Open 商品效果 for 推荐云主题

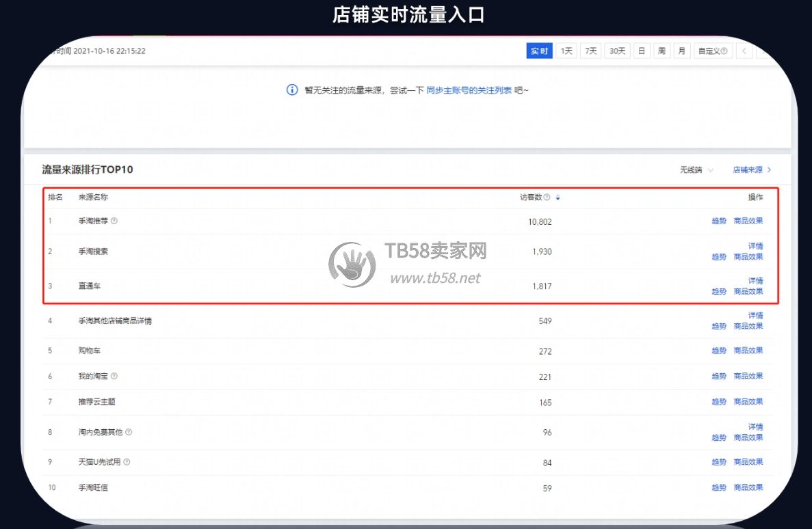748,402
